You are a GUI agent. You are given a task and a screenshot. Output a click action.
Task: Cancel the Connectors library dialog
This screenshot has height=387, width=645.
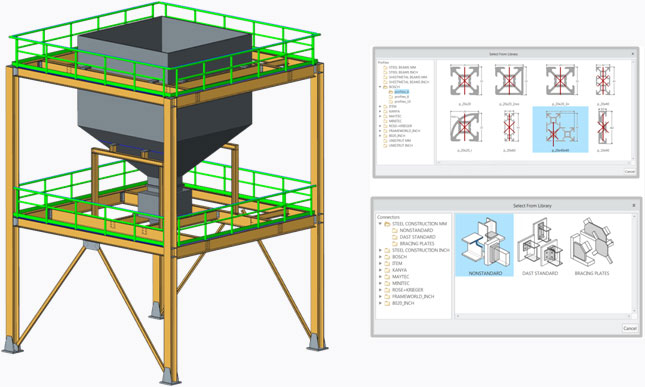click(x=629, y=328)
